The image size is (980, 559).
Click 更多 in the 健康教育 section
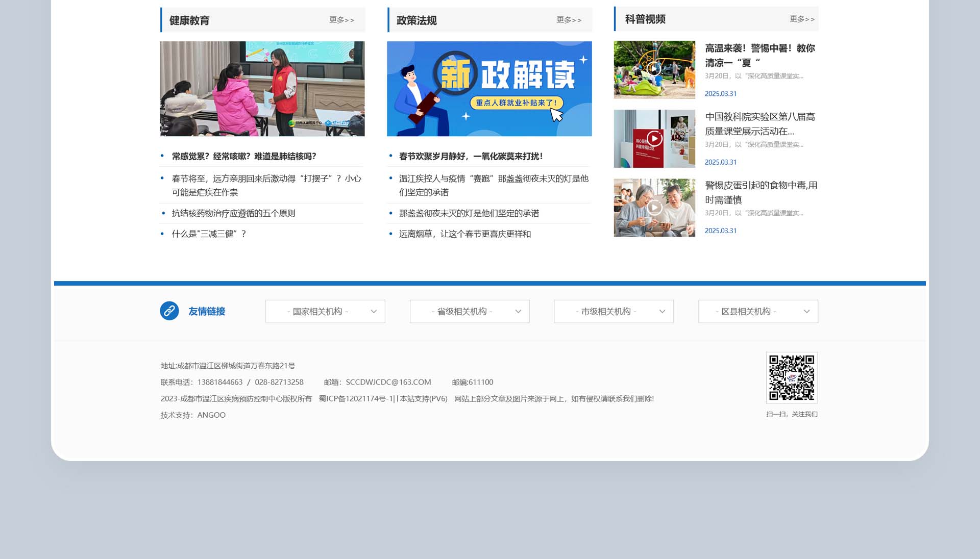(x=341, y=20)
